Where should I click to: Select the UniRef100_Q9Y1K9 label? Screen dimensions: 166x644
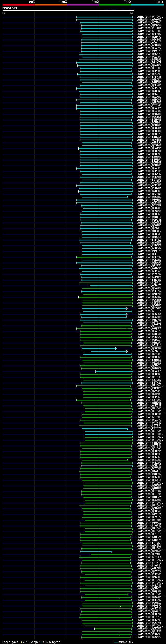tap(149, 554)
